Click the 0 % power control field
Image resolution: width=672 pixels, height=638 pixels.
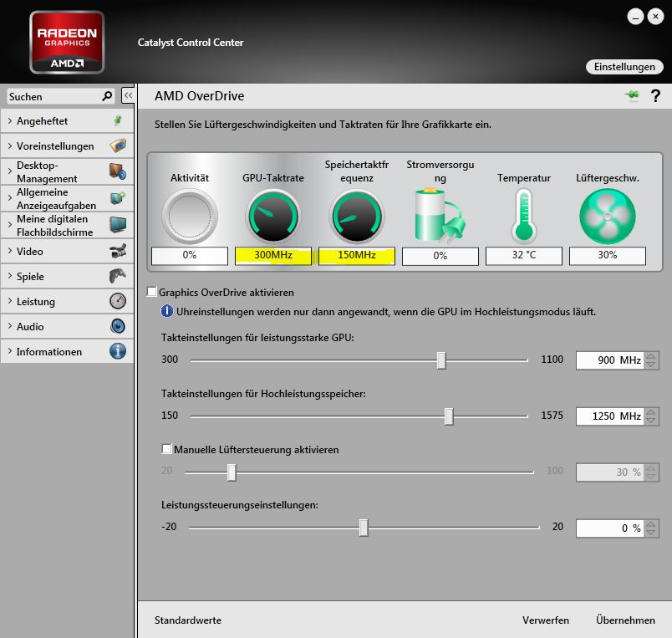tap(609, 528)
